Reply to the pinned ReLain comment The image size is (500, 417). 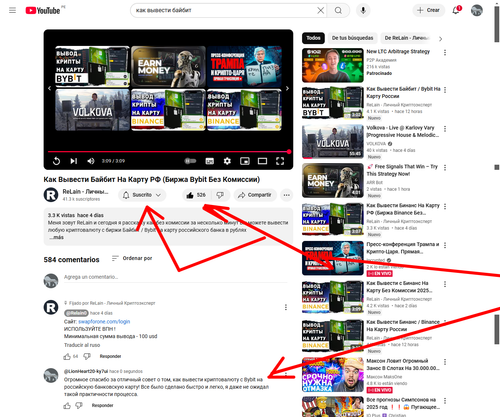tap(110, 356)
